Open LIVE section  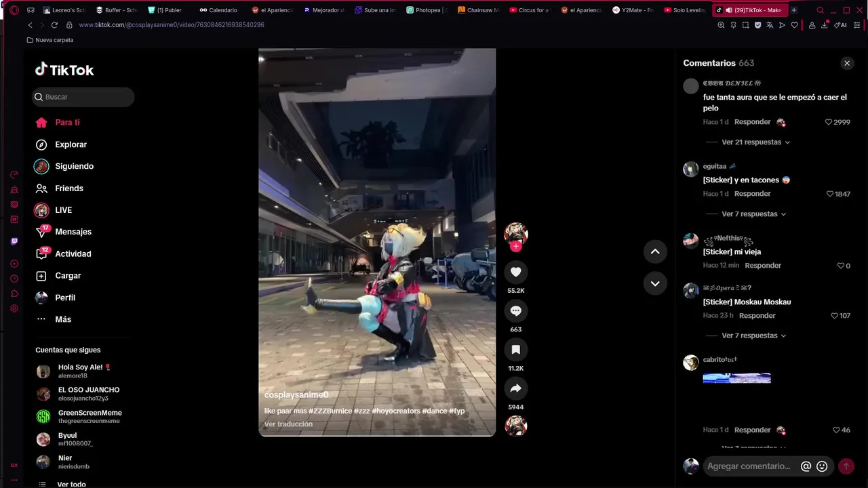click(63, 210)
